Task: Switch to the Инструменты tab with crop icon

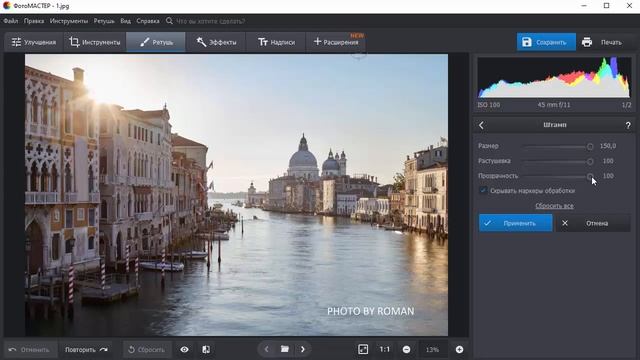Action: tap(95, 42)
